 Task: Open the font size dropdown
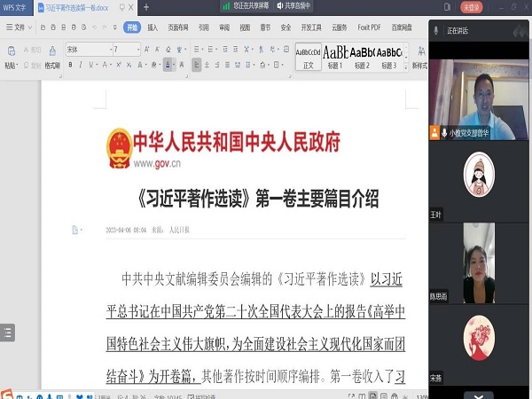click(127, 49)
